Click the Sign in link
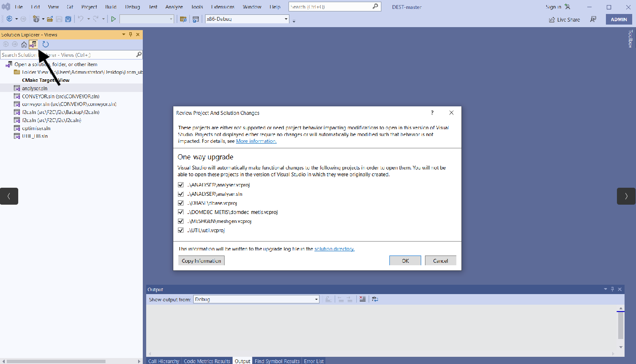 553,7
